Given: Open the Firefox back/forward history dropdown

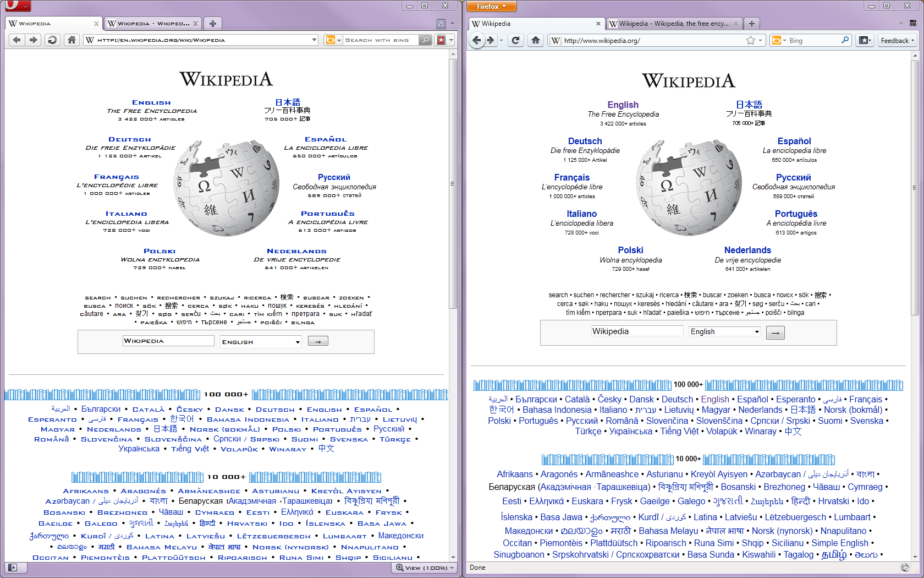Looking at the screenshot, I should point(501,40).
